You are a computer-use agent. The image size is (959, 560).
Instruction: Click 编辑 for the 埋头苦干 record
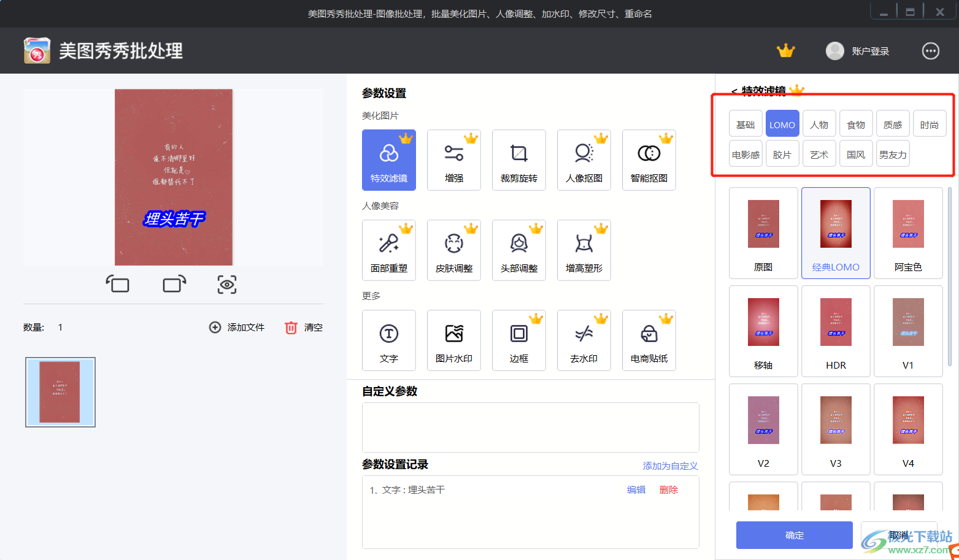pos(636,489)
